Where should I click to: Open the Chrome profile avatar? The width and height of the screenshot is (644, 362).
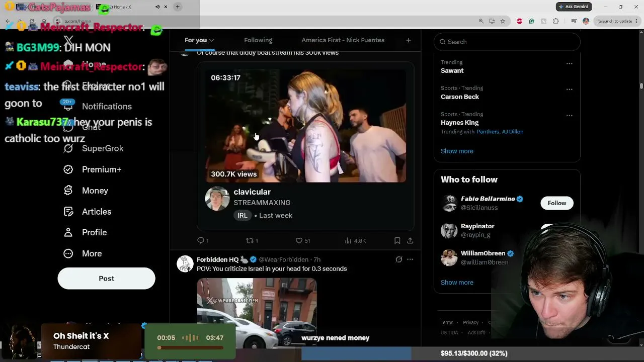coord(586,21)
